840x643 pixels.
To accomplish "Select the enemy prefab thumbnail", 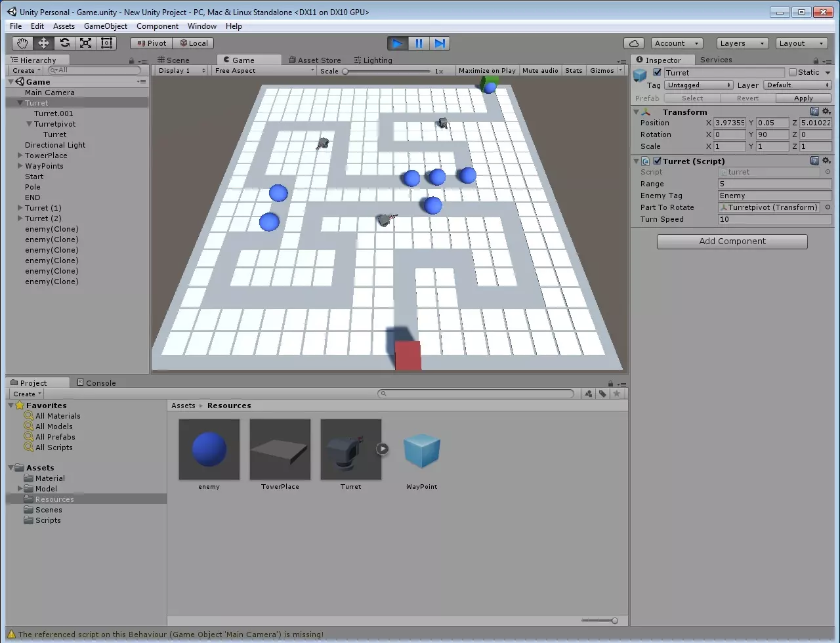I will [x=209, y=450].
